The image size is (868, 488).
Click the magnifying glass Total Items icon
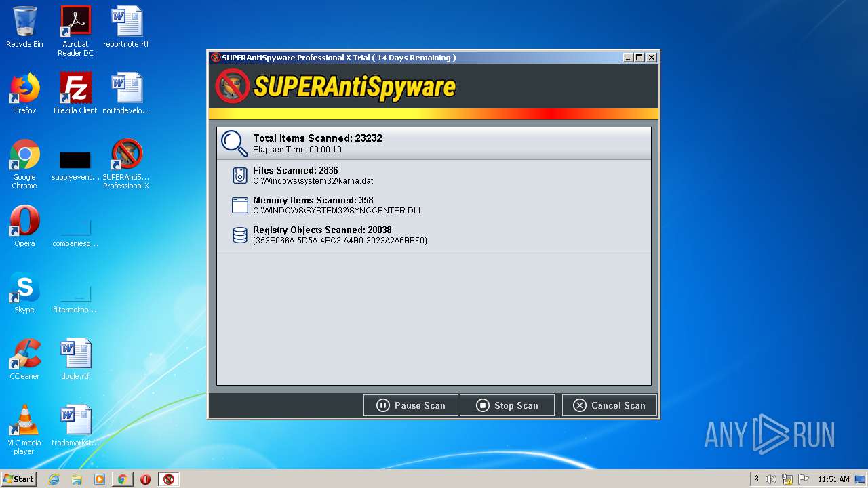[x=235, y=143]
